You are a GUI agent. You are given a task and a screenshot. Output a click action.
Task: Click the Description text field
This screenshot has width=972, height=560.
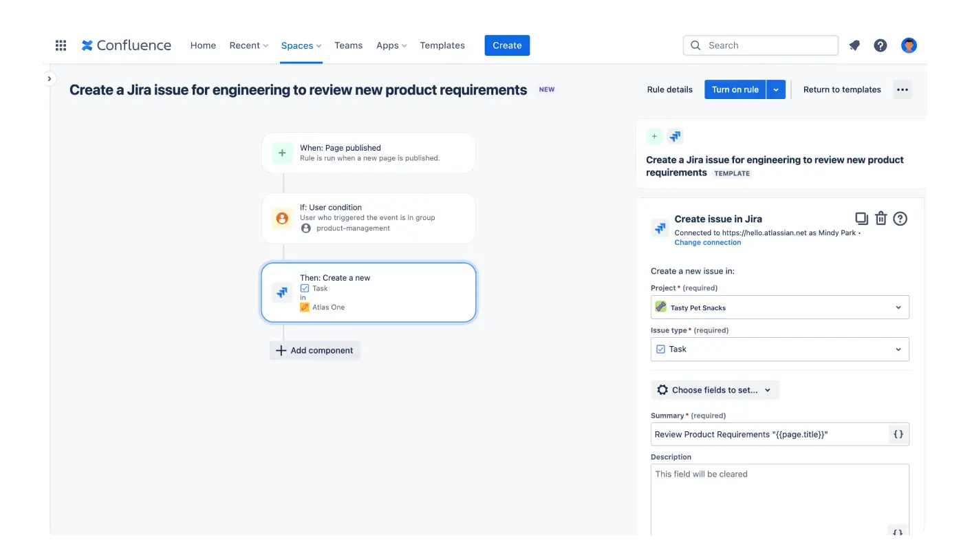pos(779,499)
